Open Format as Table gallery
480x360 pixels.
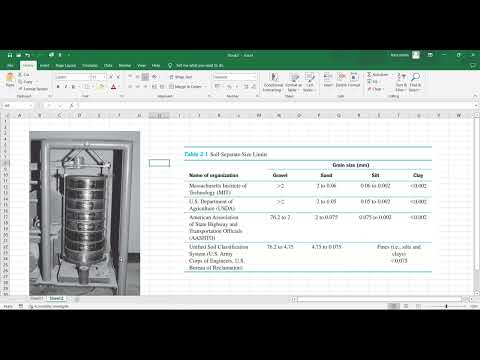pyautogui.click(x=293, y=82)
